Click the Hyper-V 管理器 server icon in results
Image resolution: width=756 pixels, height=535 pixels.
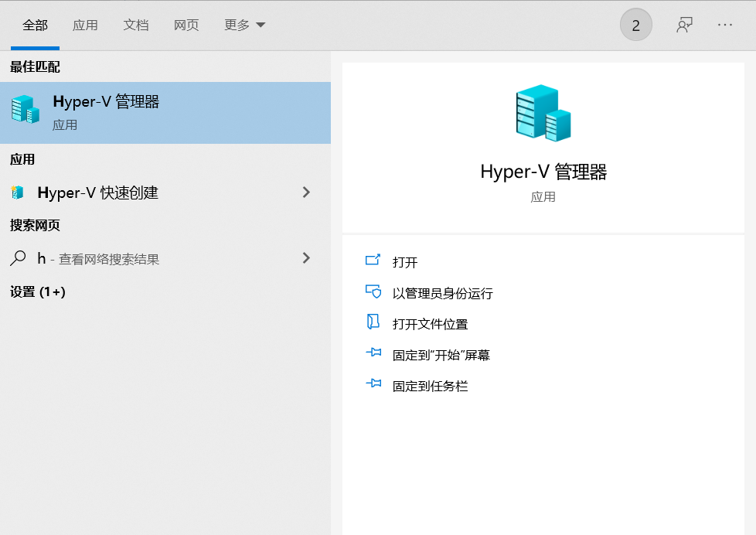click(x=25, y=110)
